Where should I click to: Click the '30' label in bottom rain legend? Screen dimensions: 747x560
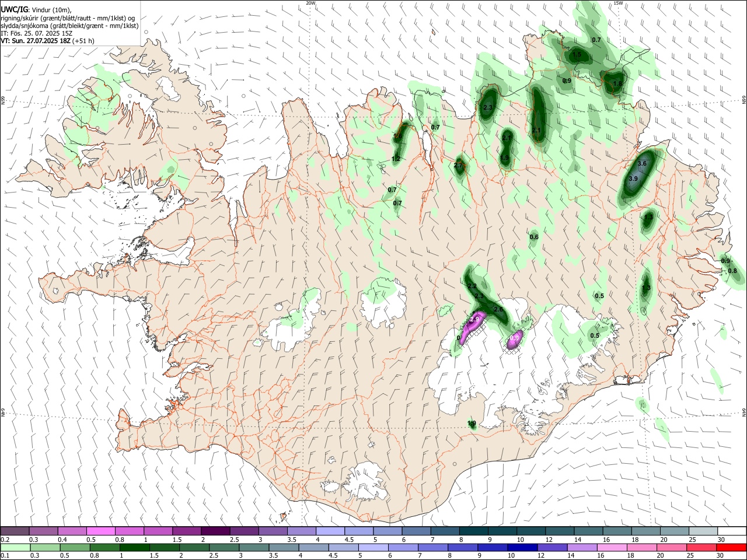(721, 556)
